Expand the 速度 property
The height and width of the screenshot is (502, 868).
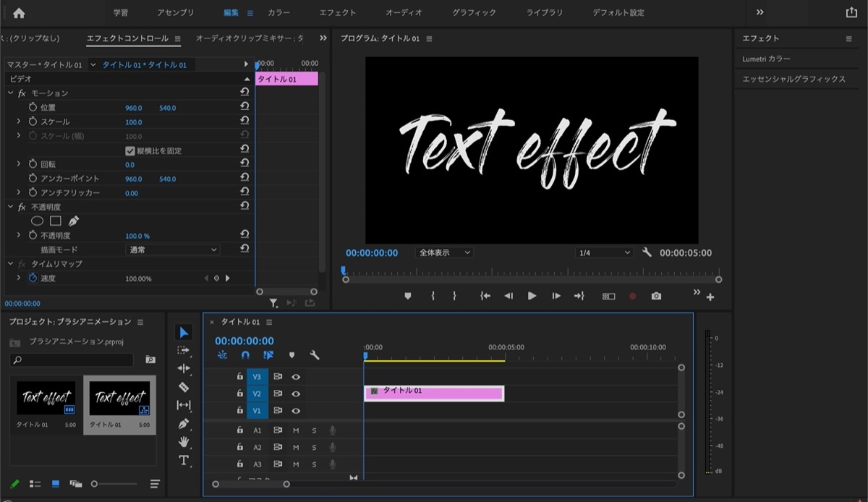(19, 278)
